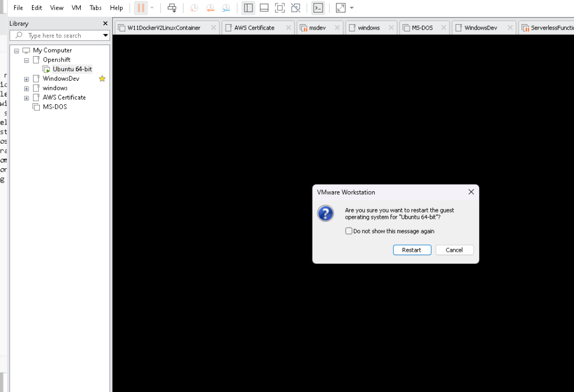Click the Suspend (pause) toolbar icon
This screenshot has width=574, height=392.
tap(141, 8)
